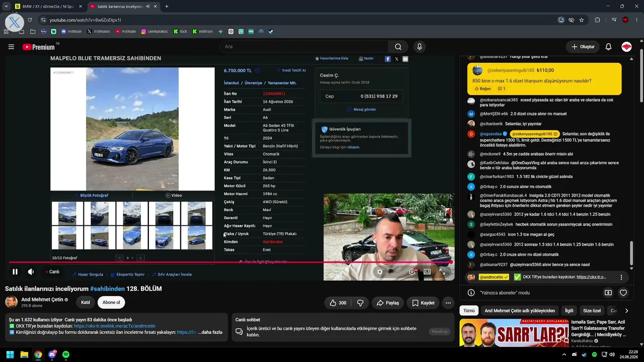Open replies on the Super Chat message
The width and height of the screenshot is (644, 362).
[x=502, y=89]
